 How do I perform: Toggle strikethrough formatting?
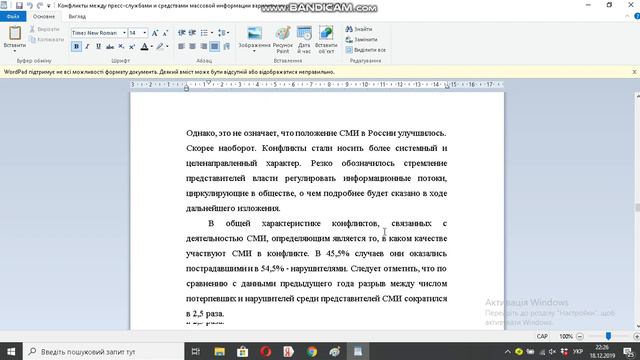(x=110, y=47)
